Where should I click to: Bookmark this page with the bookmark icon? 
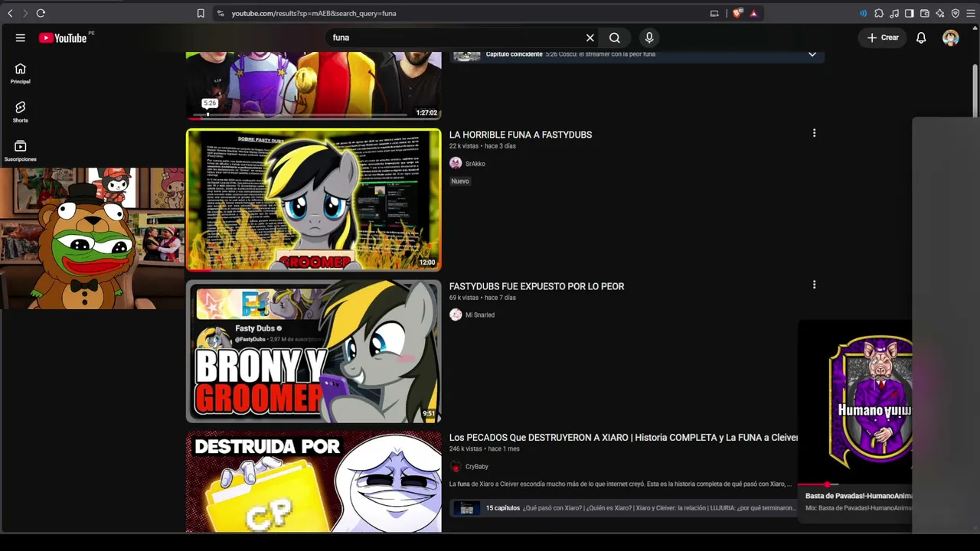(x=201, y=13)
